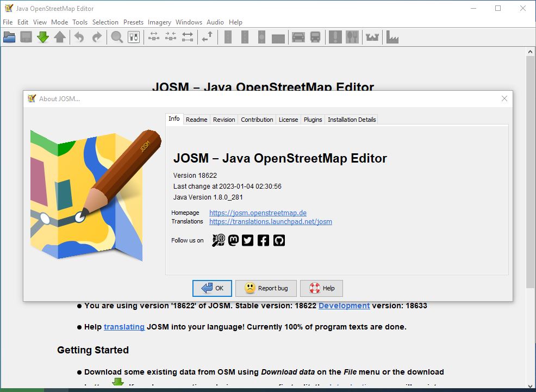Click the car preset icon
The width and height of the screenshot is (536, 392).
(298, 37)
